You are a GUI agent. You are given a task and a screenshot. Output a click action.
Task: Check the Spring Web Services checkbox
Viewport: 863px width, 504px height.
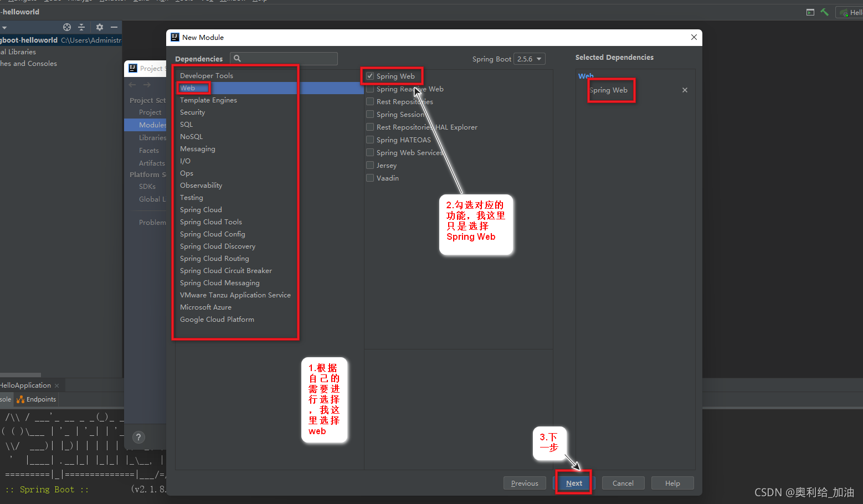pyautogui.click(x=370, y=152)
